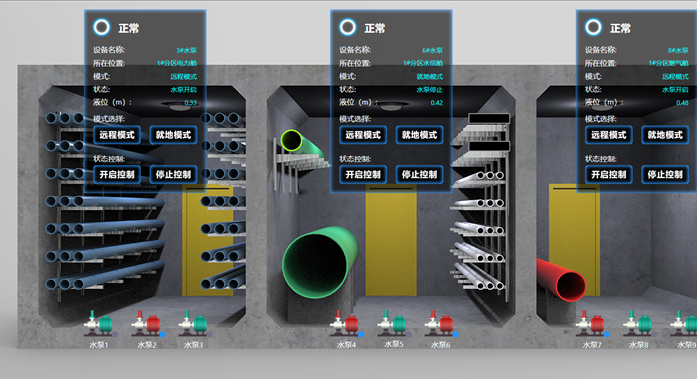Click the 水泵停止 status in 6#水泵 panel
Viewport: 697px width, 379px height.
tap(429, 90)
